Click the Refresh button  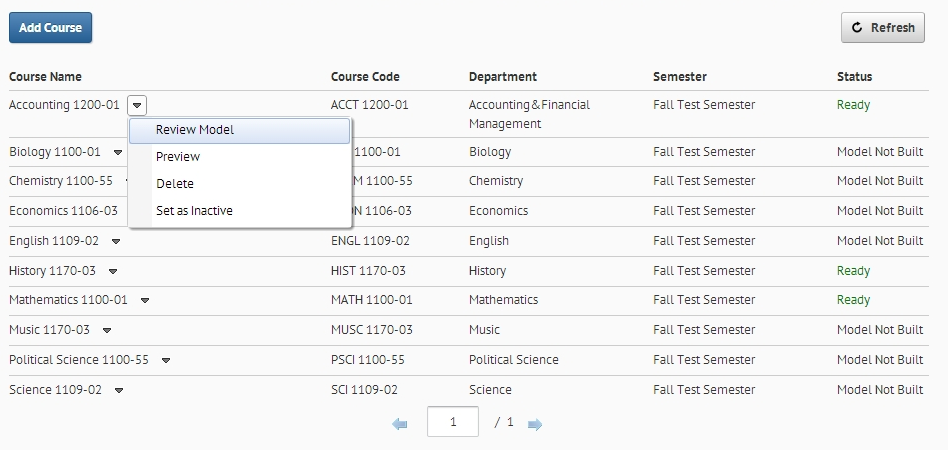pyautogui.click(x=883, y=28)
